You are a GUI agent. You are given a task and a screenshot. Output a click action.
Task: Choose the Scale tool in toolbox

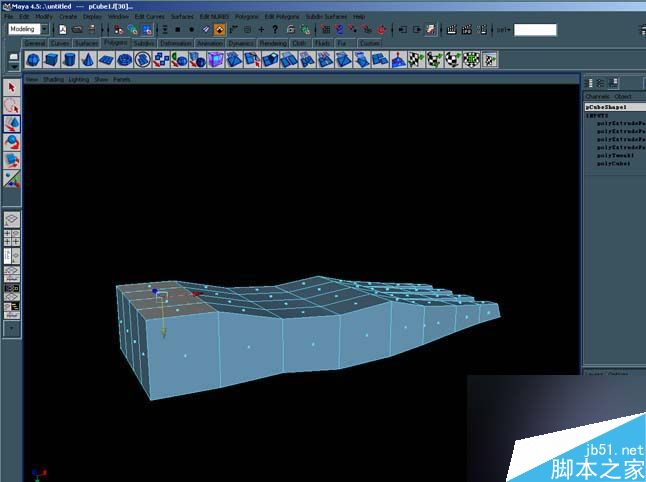pos(12,160)
